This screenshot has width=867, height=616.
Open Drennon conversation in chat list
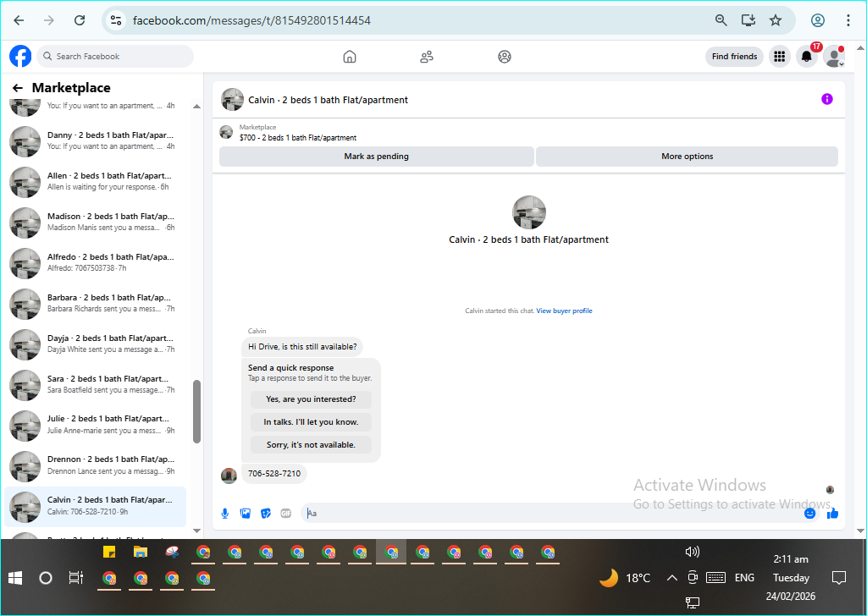coord(95,465)
